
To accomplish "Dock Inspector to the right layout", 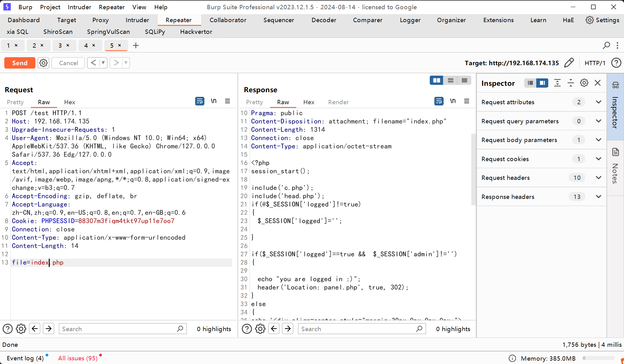I will pos(542,83).
